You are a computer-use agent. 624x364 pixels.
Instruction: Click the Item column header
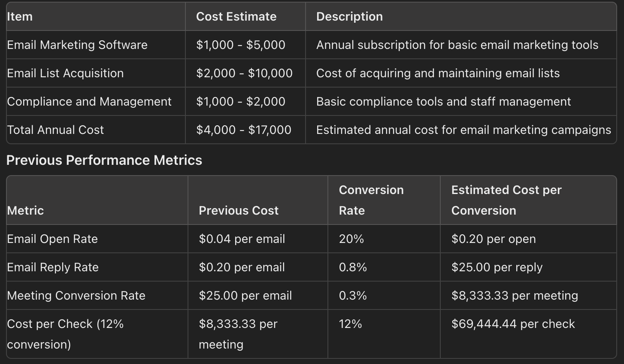20,17
